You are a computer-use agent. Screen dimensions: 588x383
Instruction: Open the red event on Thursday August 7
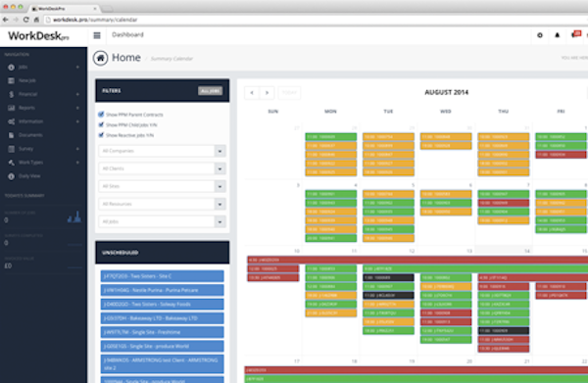coord(504,203)
